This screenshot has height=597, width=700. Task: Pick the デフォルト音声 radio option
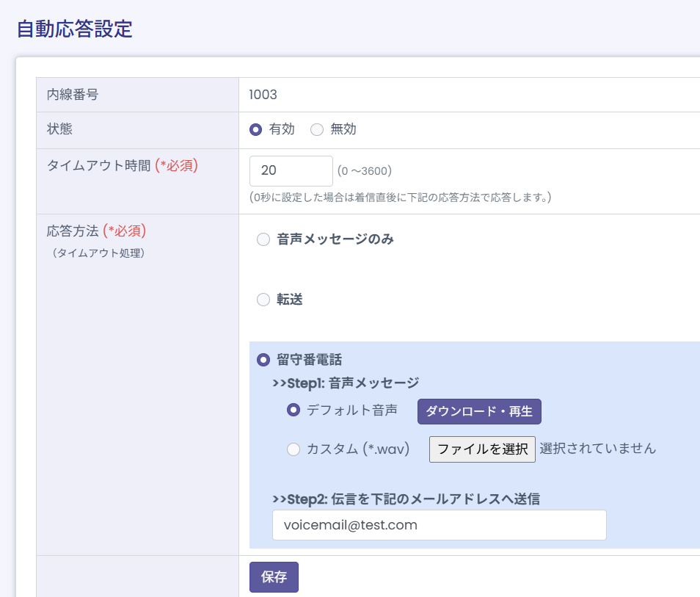(294, 410)
